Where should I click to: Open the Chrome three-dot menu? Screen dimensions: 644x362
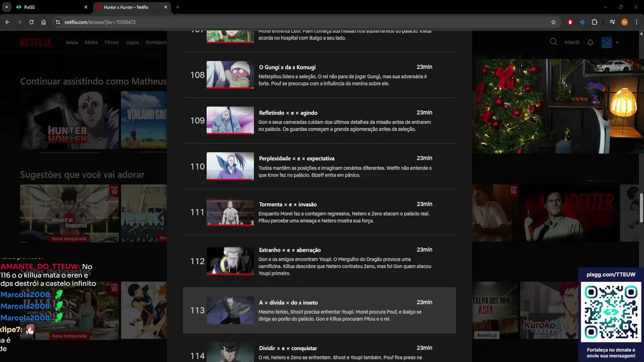[636, 22]
